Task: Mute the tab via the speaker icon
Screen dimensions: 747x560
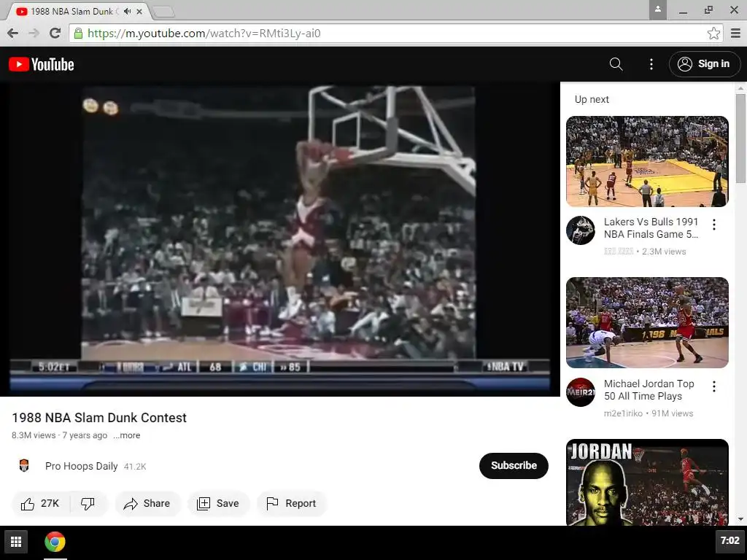Action: (127, 11)
